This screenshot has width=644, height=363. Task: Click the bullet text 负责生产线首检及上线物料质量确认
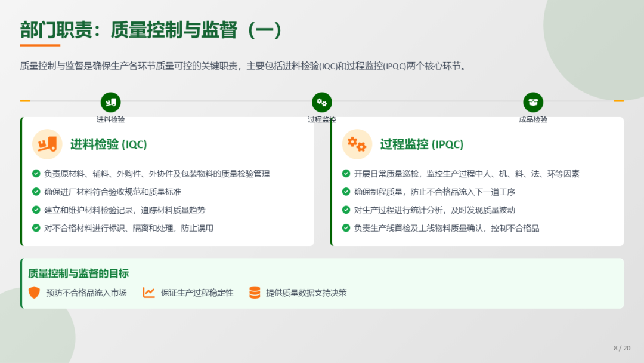point(447,228)
